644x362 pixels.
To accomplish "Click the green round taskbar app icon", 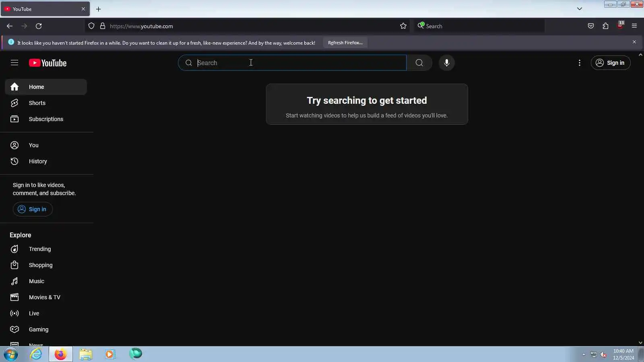I will pos(136,354).
